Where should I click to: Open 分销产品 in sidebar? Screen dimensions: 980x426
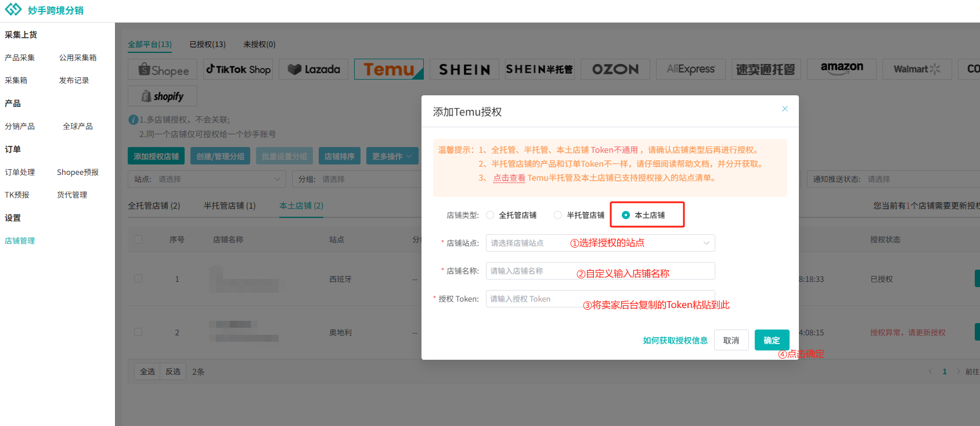(x=20, y=126)
